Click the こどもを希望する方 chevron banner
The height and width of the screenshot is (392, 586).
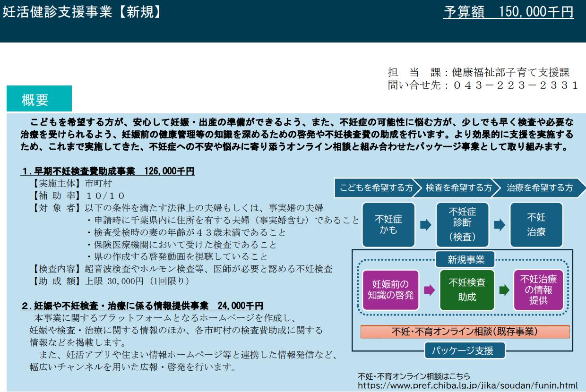pos(377,187)
